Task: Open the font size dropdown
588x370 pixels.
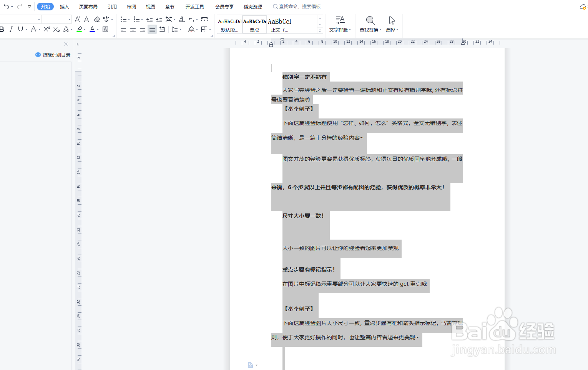Action: 68,19
